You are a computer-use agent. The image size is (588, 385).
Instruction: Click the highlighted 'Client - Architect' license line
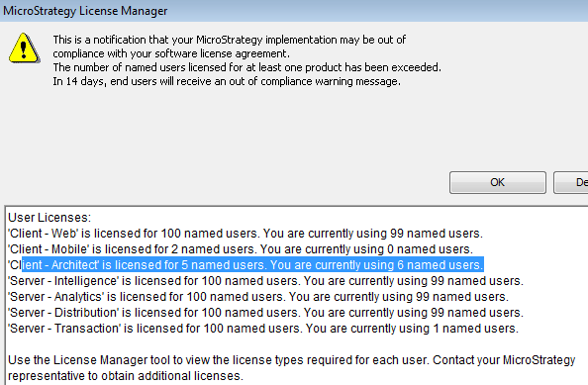tap(245, 265)
